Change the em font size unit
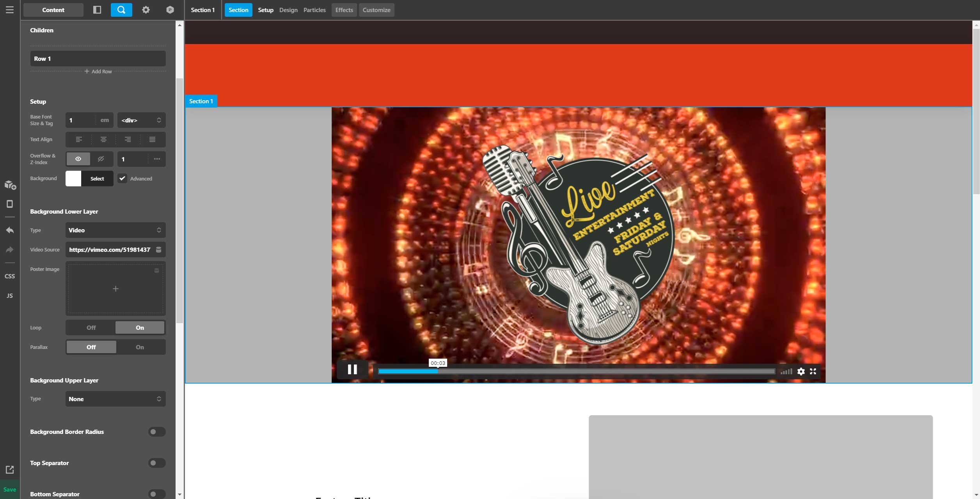This screenshot has height=499, width=980. (105, 120)
